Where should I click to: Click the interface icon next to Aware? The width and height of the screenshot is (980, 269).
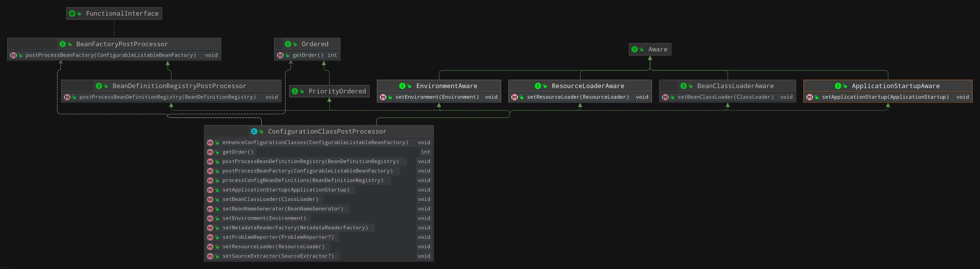coord(635,49)
